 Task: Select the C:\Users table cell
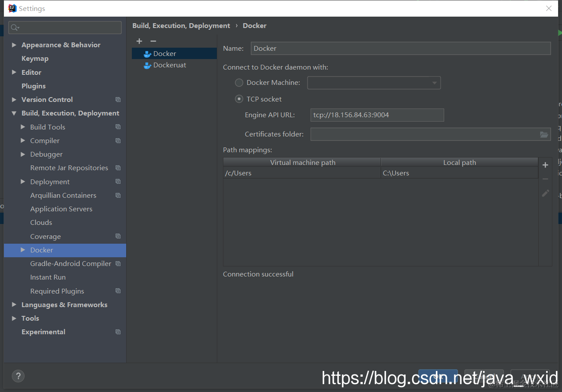click(x=459, y=173)
